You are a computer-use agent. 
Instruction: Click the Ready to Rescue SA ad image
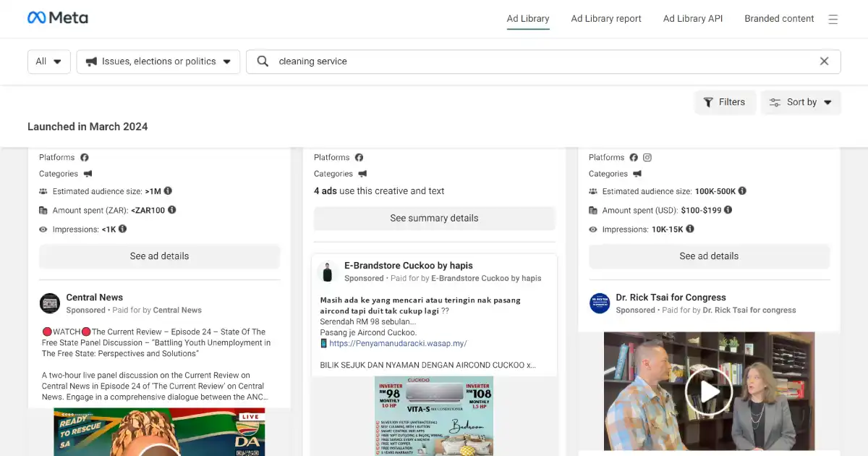pos(159,432)
